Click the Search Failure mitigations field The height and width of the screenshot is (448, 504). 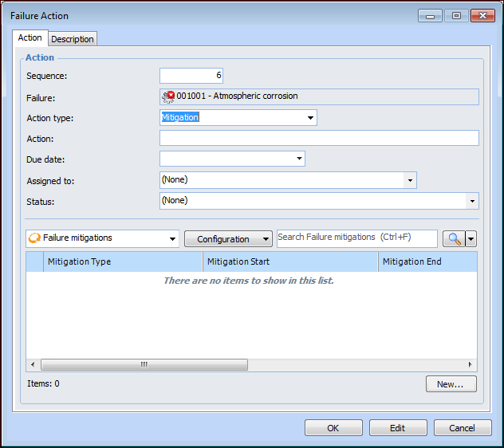point(356,238)
